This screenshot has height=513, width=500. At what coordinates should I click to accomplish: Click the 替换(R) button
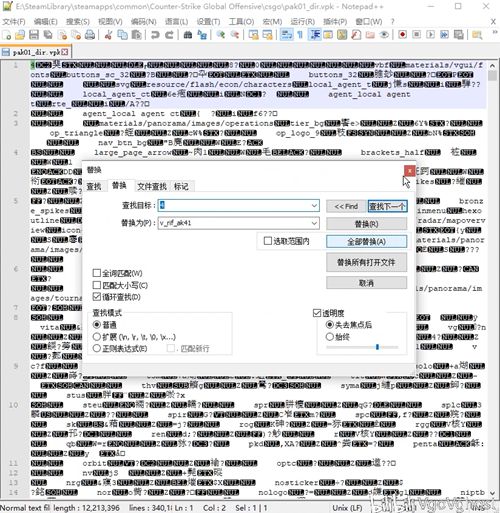point(366,224)
